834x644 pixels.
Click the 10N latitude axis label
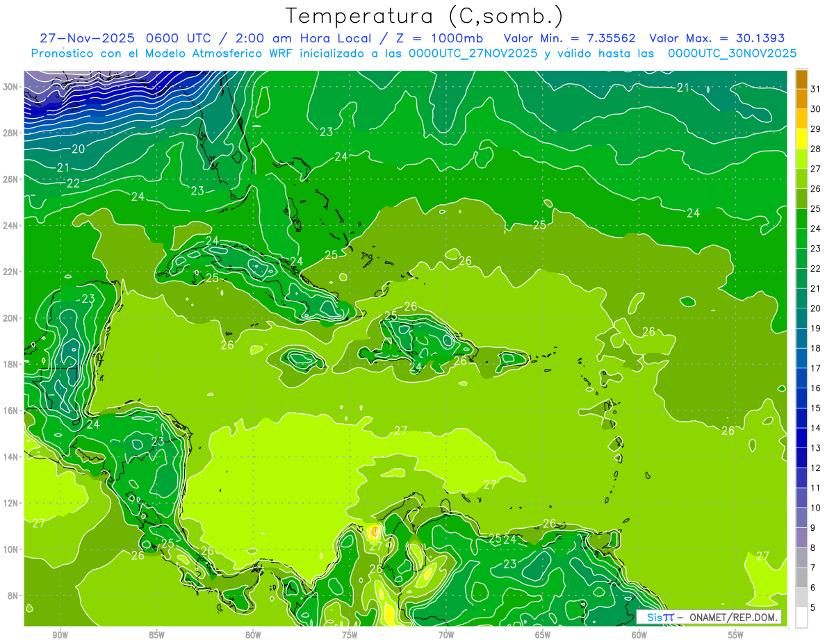point(12,550)
